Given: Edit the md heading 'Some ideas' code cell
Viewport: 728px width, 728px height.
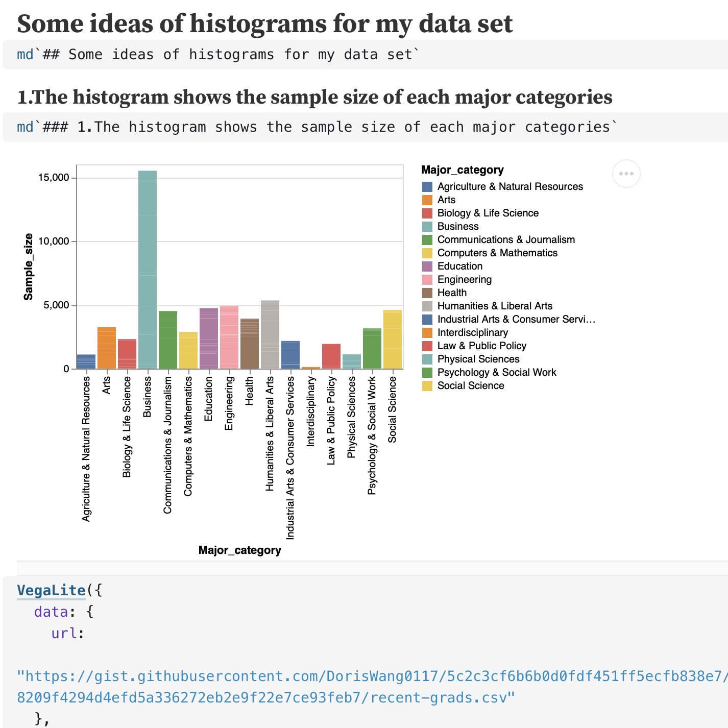Looking at the screenshot, I should click(365, 54).
